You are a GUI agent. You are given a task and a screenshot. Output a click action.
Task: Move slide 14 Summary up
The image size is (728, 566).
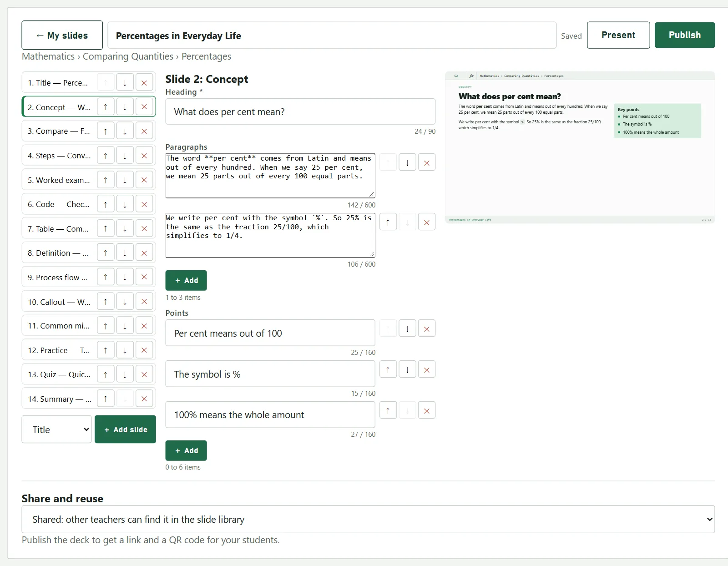tap(106, 399)
